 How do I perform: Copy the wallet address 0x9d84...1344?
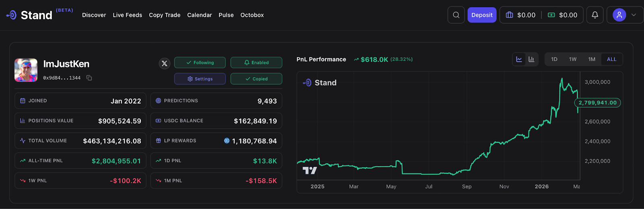[x=89, y=78]
